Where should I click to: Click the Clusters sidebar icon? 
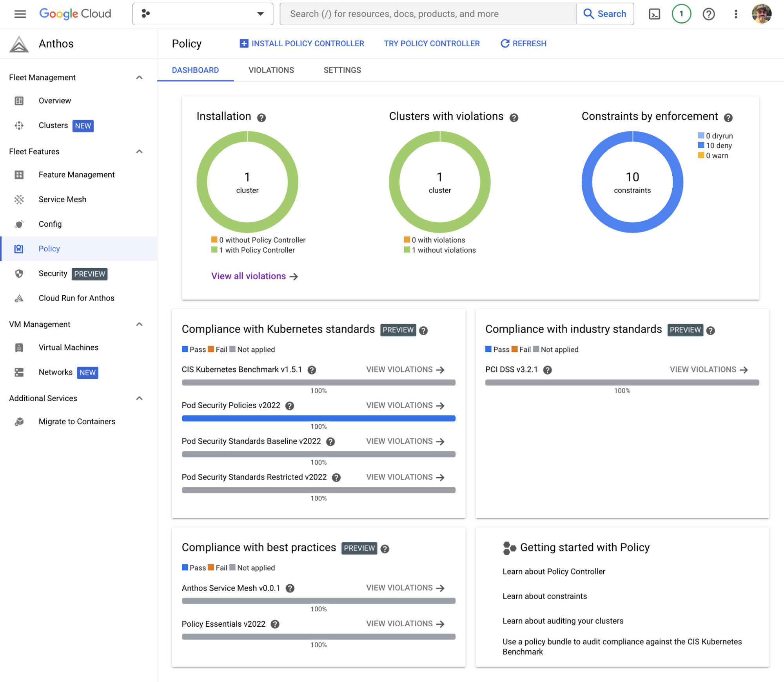[19, 125]
